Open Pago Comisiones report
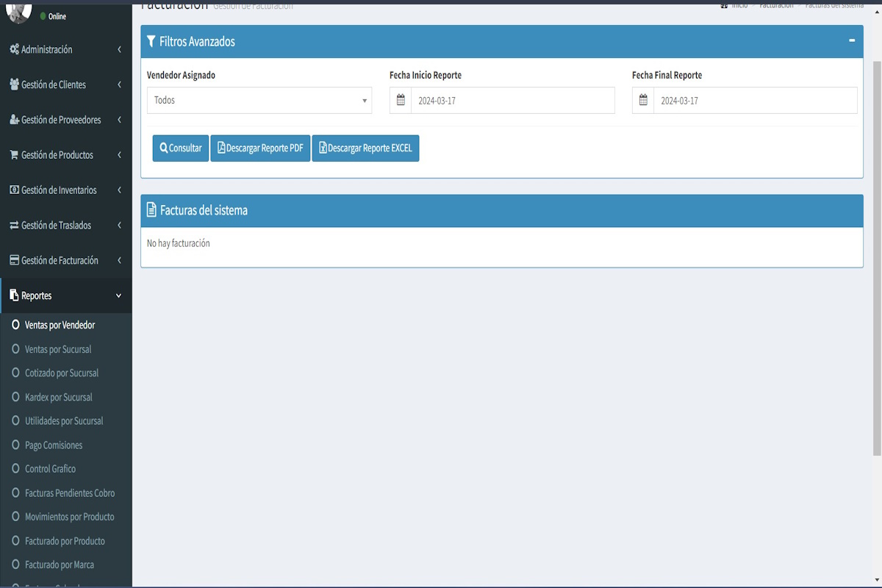Screen dimensions: 882x588 [x=54, y=445]
